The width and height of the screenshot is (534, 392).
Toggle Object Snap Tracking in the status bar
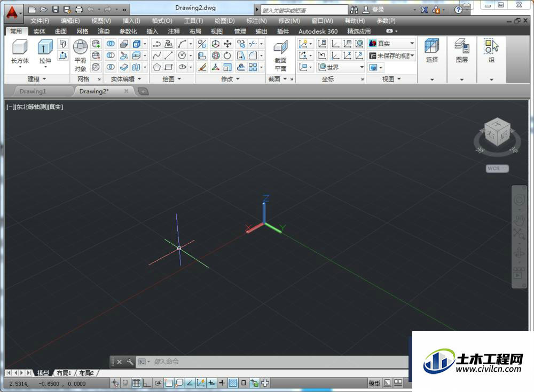pos(190,383)
